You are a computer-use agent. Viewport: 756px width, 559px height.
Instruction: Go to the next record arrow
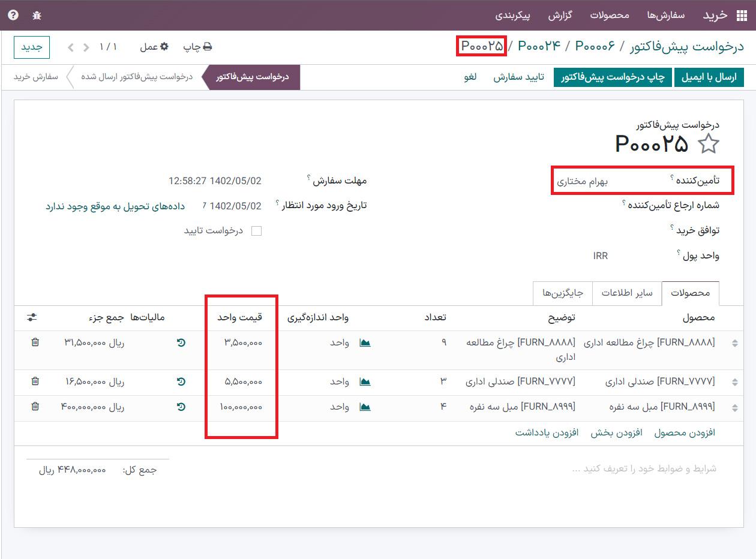71,47
